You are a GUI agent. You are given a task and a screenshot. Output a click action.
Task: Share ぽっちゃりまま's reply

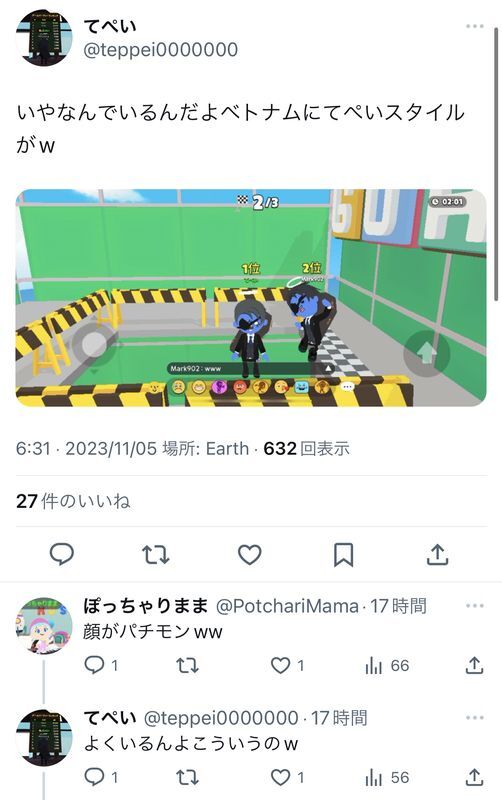pyautogui.click(x=474, y=665)
